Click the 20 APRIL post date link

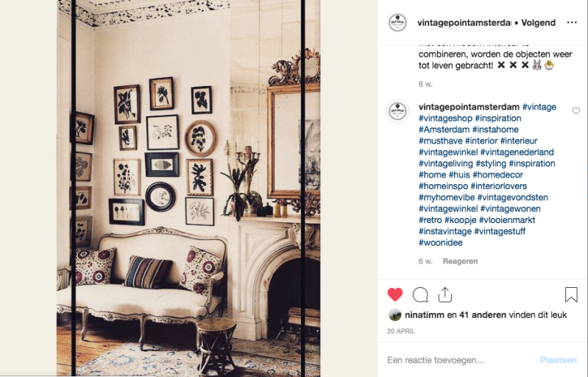point(401,331)
